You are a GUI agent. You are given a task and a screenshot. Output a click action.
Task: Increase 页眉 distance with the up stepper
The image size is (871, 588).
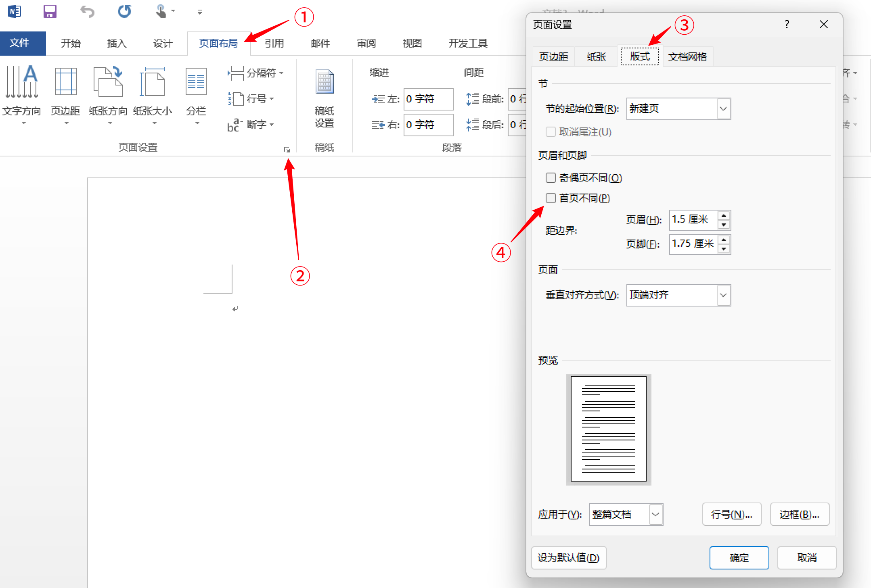point(724,216)
